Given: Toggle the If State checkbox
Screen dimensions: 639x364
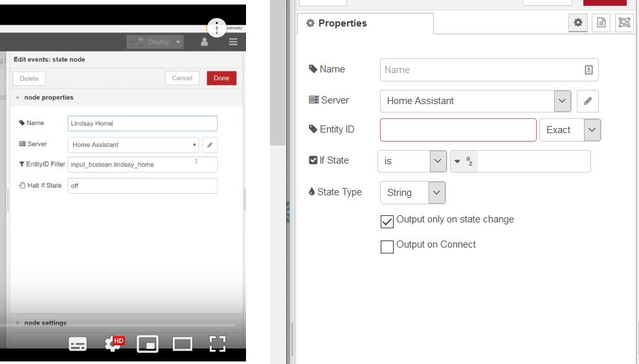Looking at the screenshot, I should tap(313, 160).
